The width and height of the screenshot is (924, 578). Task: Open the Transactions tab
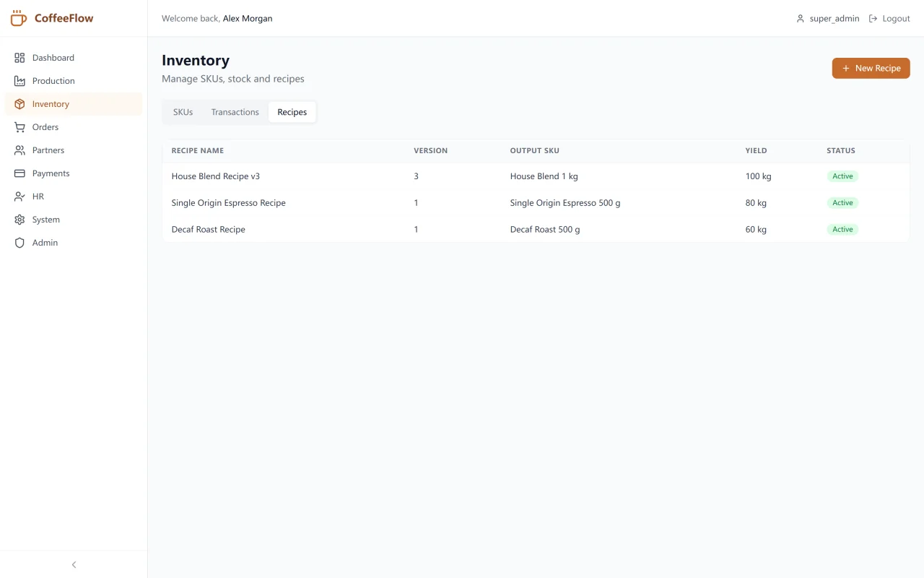tap(235, 112)
